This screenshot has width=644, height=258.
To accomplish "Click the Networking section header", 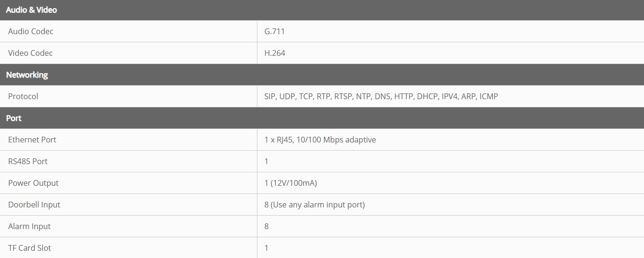I will (27, 75).
